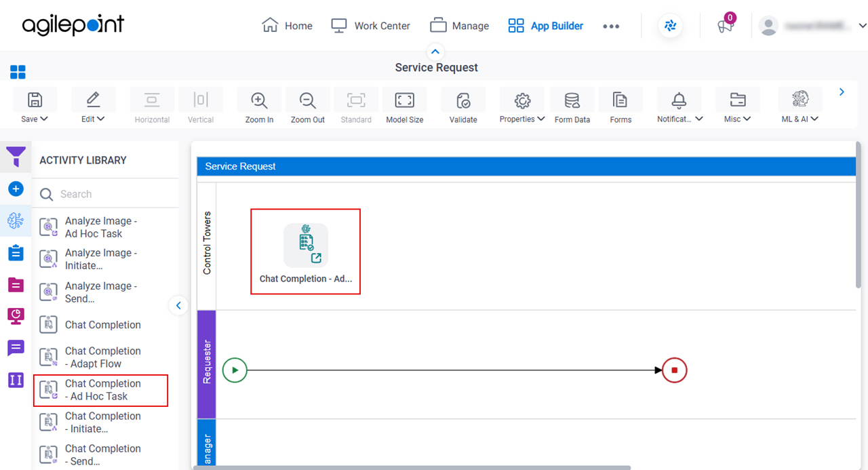Expand the Edit dropdown arrow
Screen dimensions: 868x470
click(101, 119)
